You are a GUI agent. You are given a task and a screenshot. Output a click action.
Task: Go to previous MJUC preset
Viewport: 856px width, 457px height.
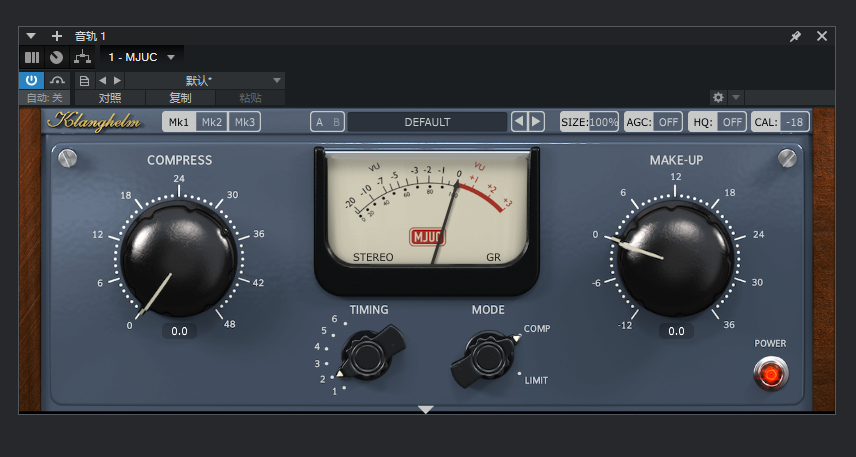pos(520,122)
